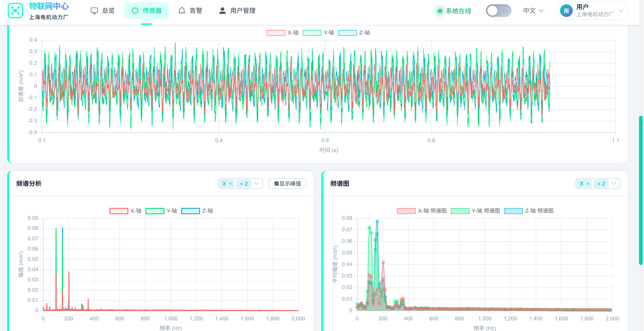The width and height of the screenshot is (644, 331).
Task: Click the page vertical scrollbar
Action: (641, 190)
